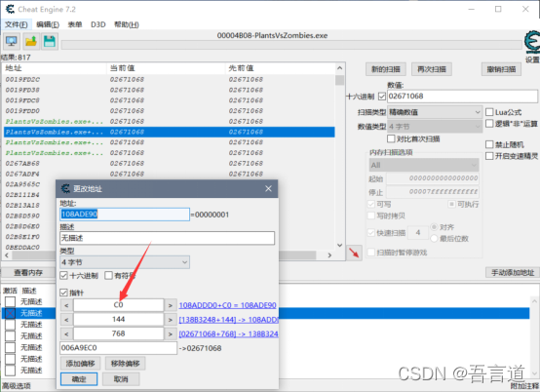Enable the 禁止随机 checkbox
The image size is (540, 392).
click(x=489, y=144)
